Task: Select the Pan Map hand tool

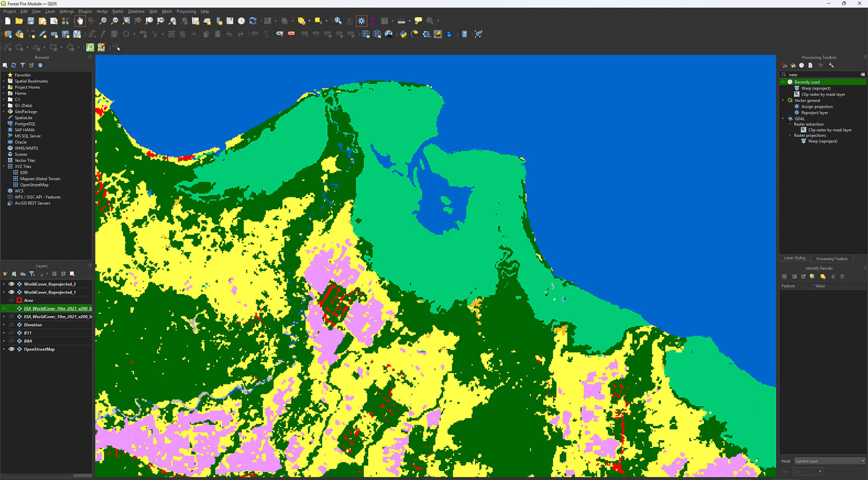Action: [x=80, y=21]
